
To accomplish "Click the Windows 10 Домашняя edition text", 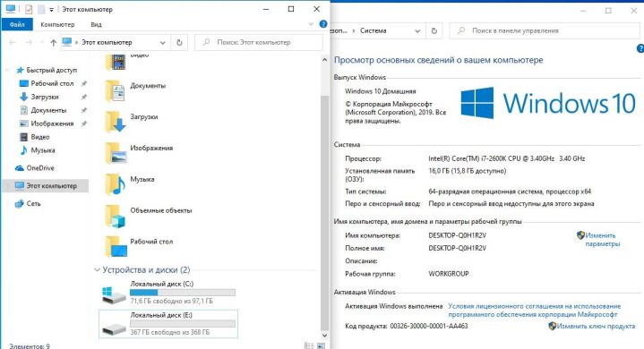I will pyautogui.click(x=381, y=91).
